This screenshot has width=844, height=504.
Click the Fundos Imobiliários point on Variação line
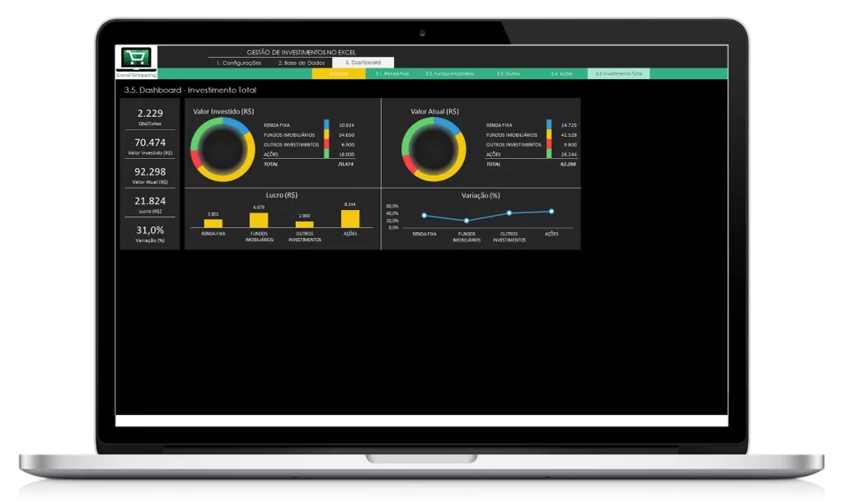point(467,221)
